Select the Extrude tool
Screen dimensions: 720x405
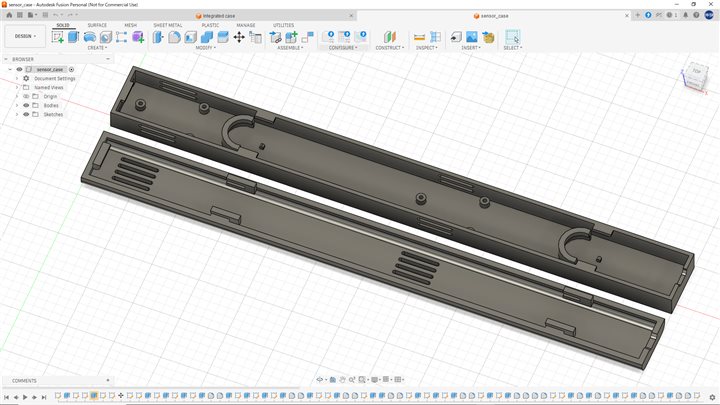click(x=73, y=37)
